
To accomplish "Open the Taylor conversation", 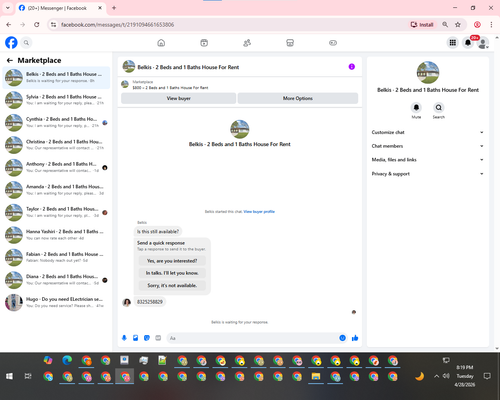I will tap(56, 212).
